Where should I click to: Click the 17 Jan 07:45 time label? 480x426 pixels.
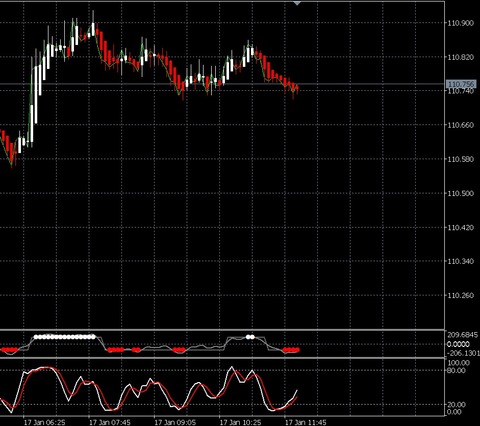pos(110,422)
